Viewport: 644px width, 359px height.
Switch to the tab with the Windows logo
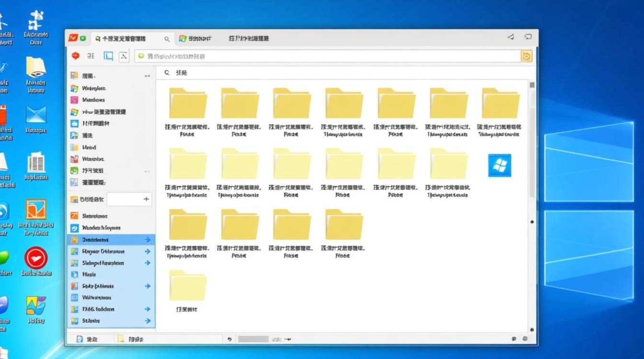click(x=195, y=38)
